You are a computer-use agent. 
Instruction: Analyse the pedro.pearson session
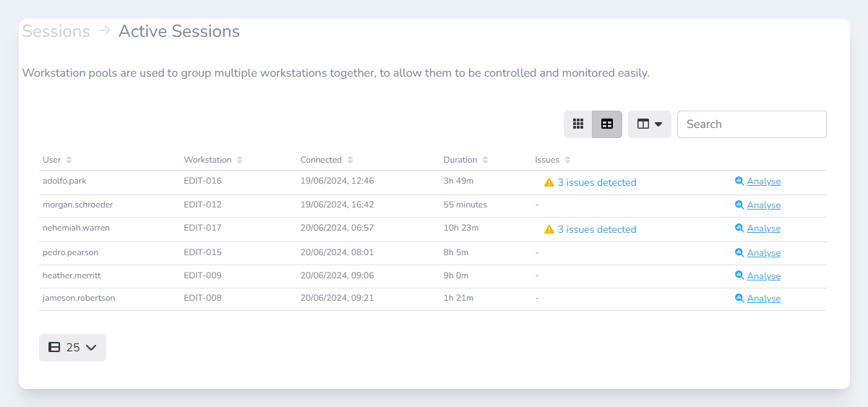(x=763, y=253)
